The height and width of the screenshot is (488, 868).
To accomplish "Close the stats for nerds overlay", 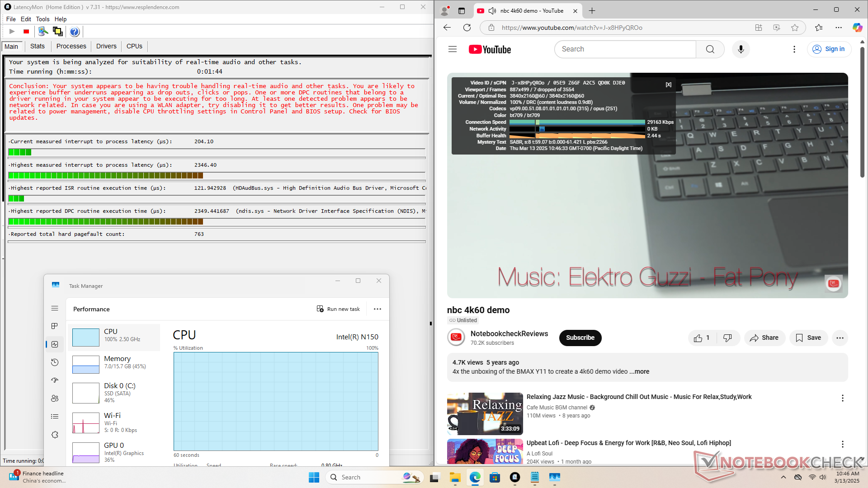I will 668,84.
